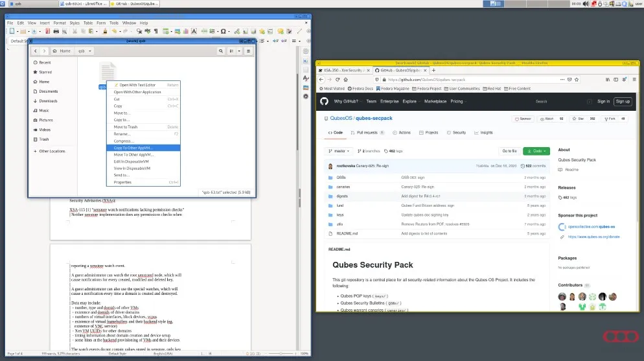Insert special character with omega icon
The image size is (644, 361).
pos(224,31)
